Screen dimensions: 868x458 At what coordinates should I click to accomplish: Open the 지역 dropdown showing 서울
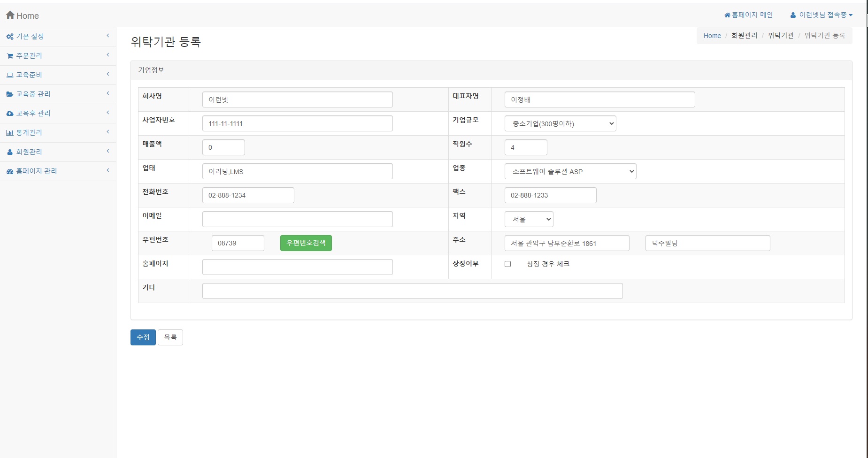pyautogui.click(x=529, y=219)
